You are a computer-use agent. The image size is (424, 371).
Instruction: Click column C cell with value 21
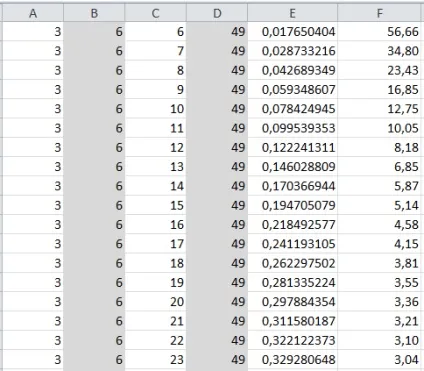click(156, 321)
